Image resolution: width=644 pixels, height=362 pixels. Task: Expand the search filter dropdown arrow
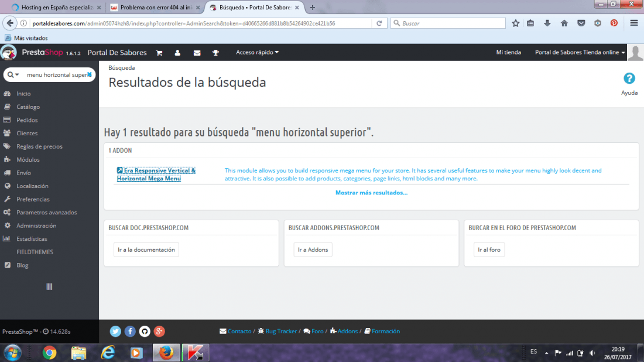[17, 75]
